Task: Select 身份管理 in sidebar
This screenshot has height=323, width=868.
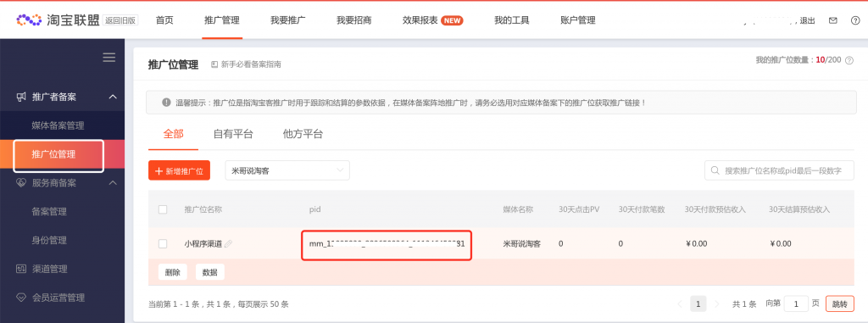Action: pos(49,241)
